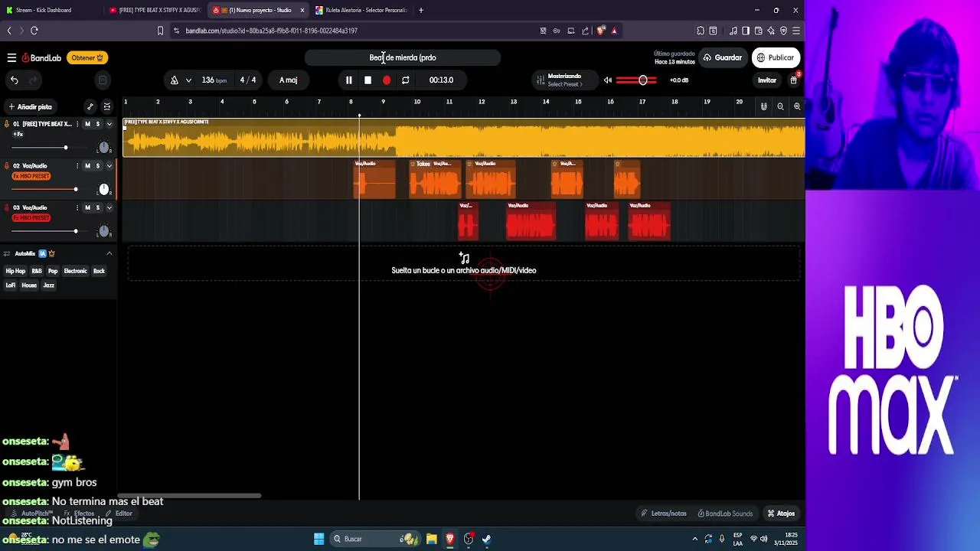Viewport: 980px width, 551px height.
Task: Zoom in the timeline
Action: click(x=797, y=106)
